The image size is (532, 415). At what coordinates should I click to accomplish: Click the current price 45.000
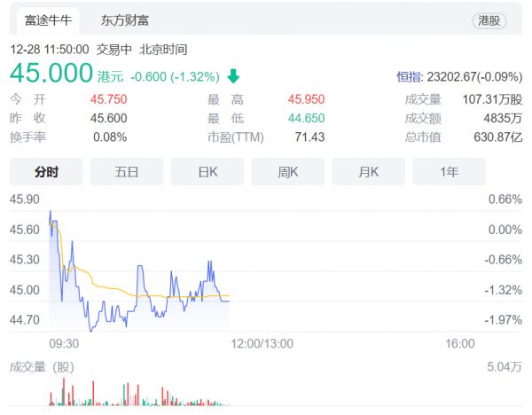(51, 73)
